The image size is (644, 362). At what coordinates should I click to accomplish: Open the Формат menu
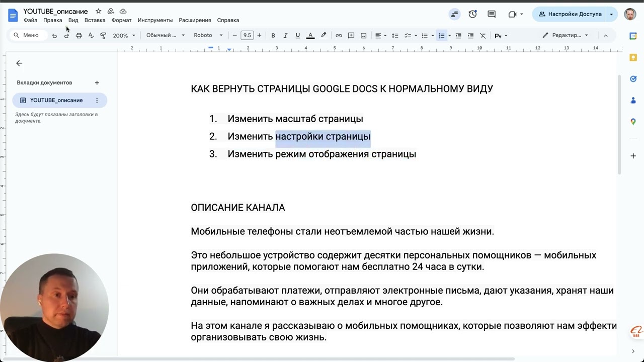point(121,20)
